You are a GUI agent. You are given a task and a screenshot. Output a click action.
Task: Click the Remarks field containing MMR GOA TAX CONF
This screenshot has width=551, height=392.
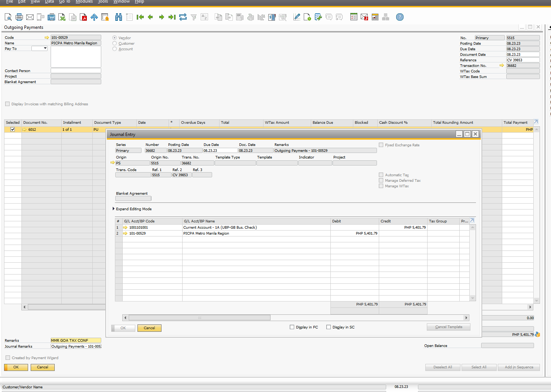tap(76, 341)
